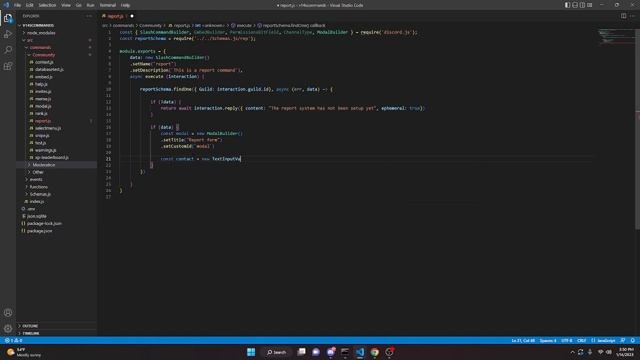Viewport: 640px width, 360px height.
Task: Open the Explorer view in activity bar
Action: (x=8, y=18)
